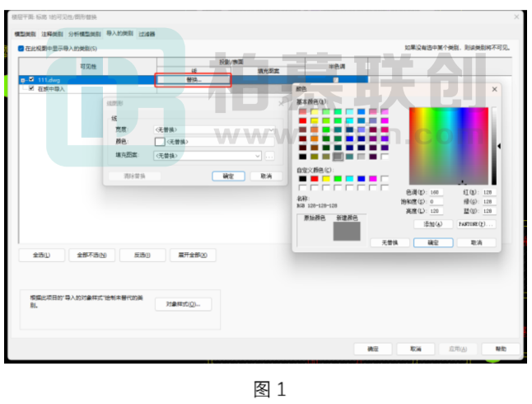Click the 红 (red) value field
Image resolution: width=532 pixels, height=404 pixels.
click(489, 192)
